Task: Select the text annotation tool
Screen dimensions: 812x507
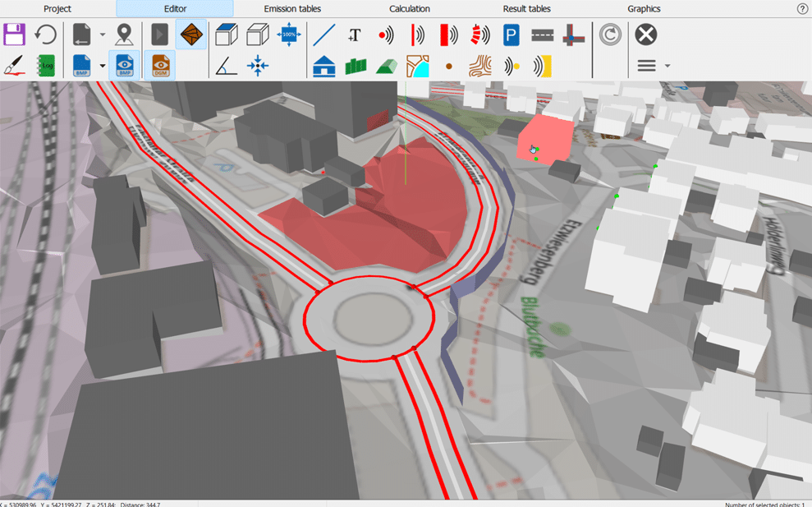Action: 355,35
